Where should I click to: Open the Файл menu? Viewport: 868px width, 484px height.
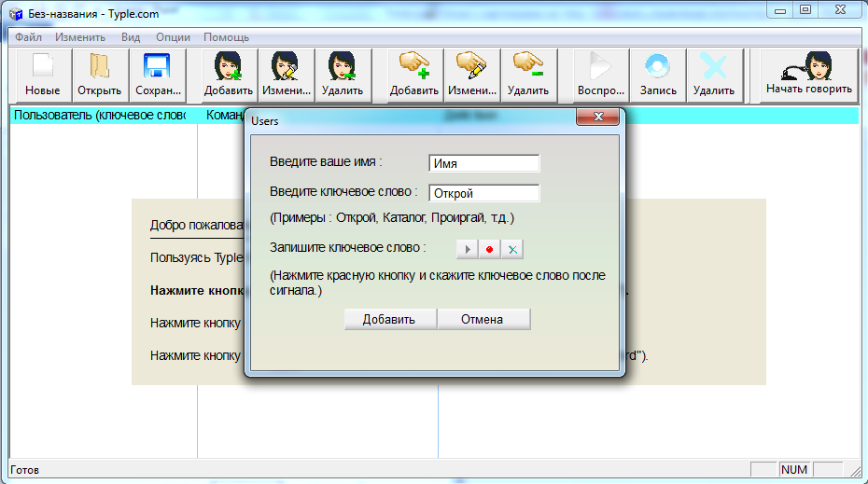(x=28, y=37)
